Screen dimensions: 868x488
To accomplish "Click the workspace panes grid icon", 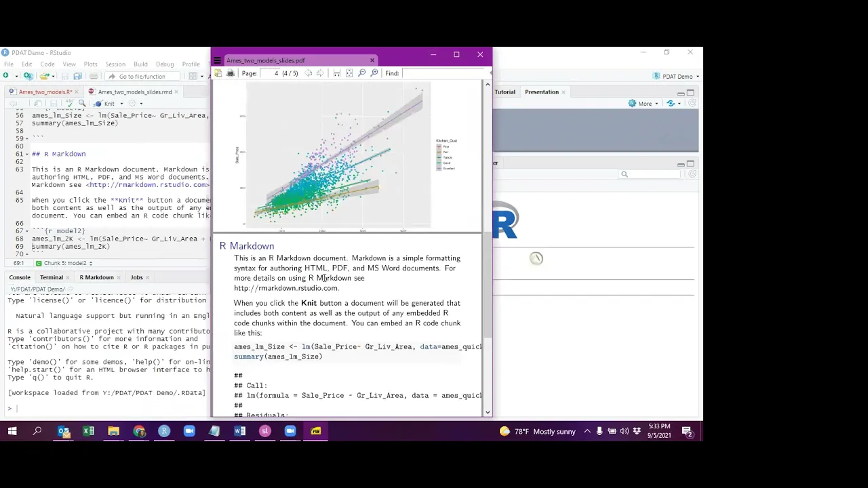I will [193, 76].
